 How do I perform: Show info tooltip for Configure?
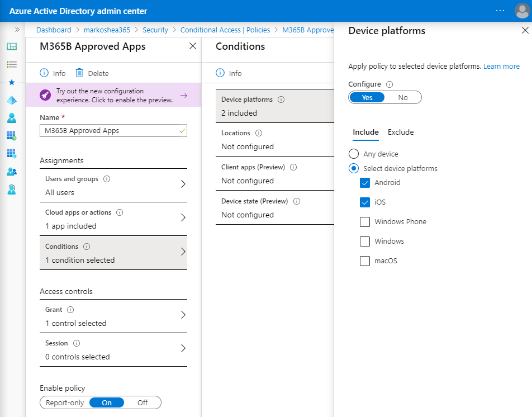[x=389, y=84]
